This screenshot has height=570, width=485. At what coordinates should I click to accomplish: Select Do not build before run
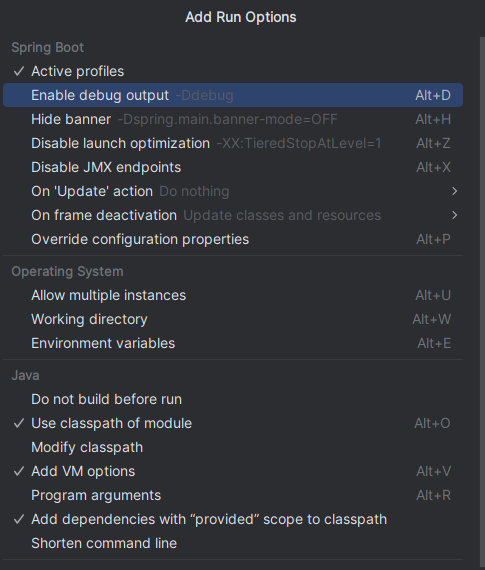tap(233, 399)
